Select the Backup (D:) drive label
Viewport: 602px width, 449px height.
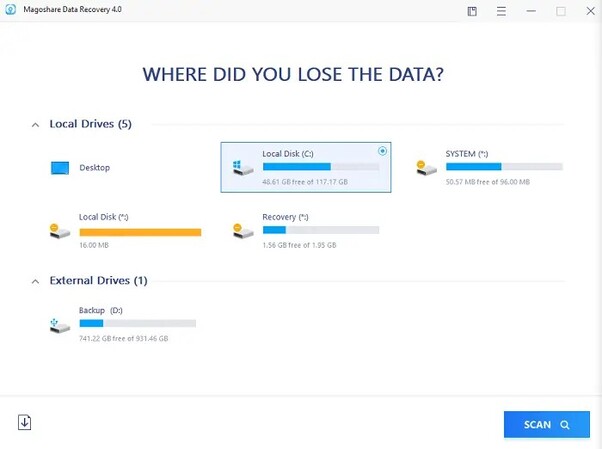click(99, 310)
